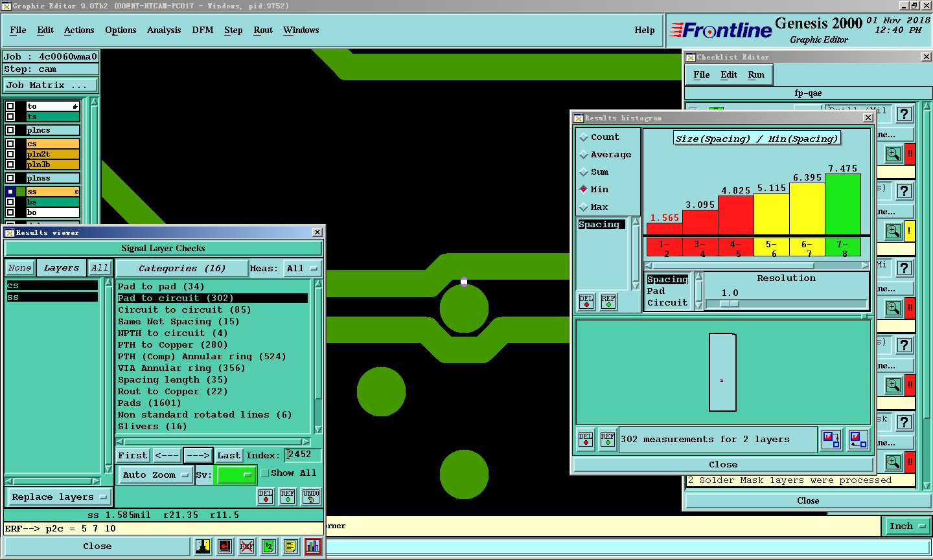
Task: Enable the Show All checkbox
Action: point(264,473)
